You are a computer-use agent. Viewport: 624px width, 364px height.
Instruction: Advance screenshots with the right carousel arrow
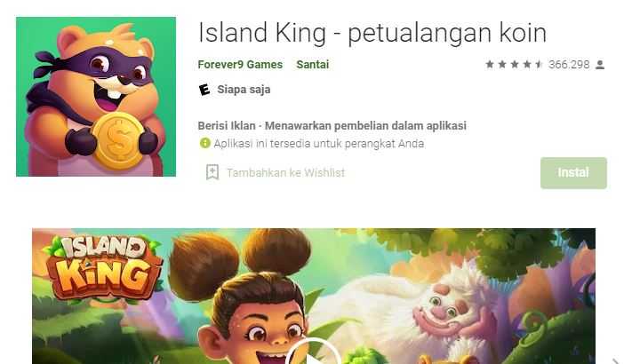coord(616,360)
